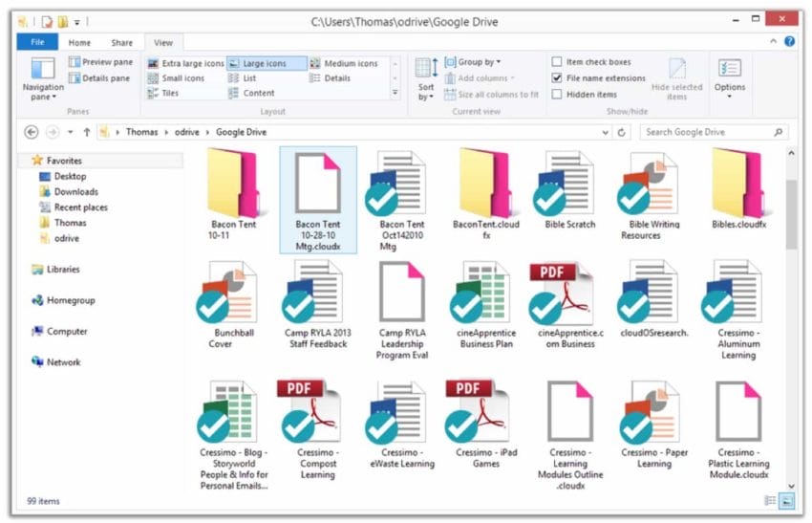
Task: Open folder Options
Action: click(730, 78)
